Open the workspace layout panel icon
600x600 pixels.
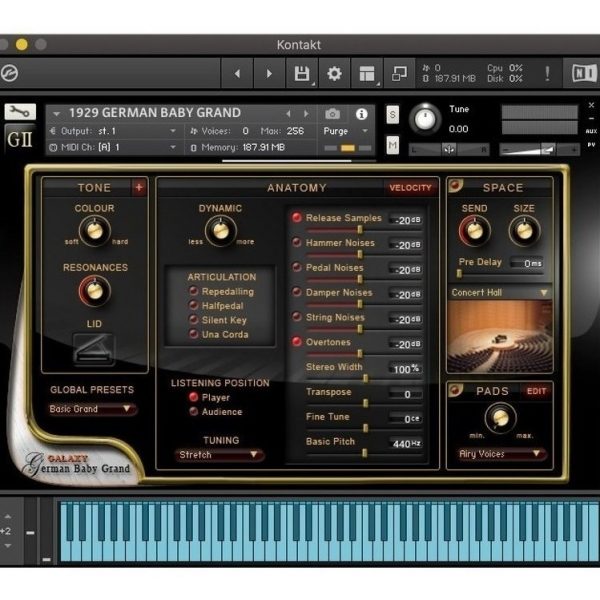tap(367, 73)
